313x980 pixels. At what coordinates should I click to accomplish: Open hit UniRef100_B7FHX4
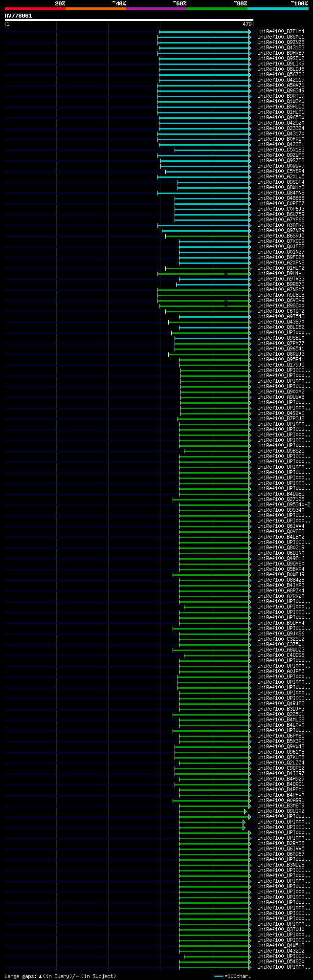coord(281,31)
